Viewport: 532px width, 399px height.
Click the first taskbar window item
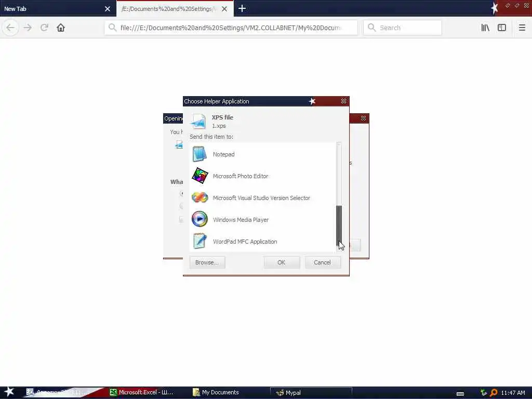(58, 392)
